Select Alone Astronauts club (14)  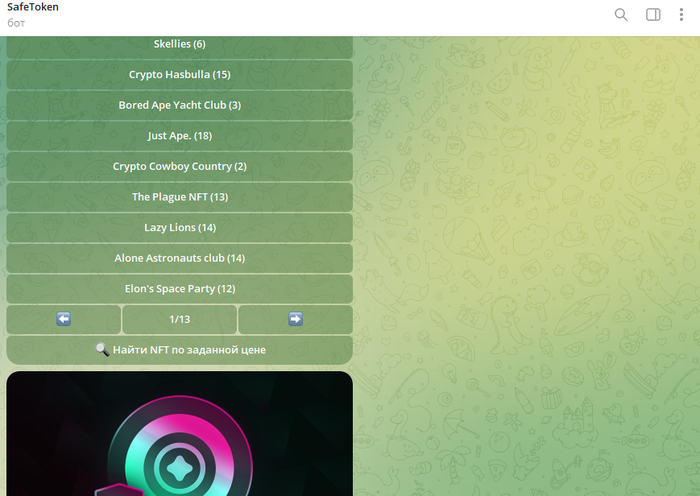point(179,258)
